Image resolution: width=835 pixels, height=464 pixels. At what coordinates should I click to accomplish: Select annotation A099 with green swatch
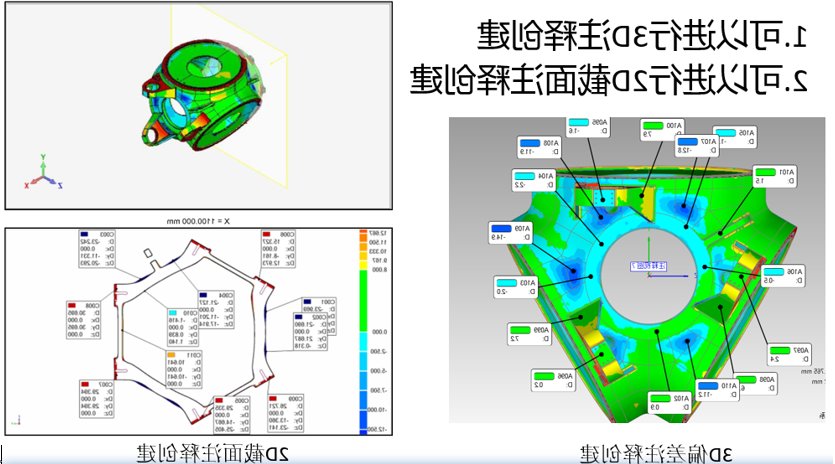pyautogui.click(x=525, y=333)
